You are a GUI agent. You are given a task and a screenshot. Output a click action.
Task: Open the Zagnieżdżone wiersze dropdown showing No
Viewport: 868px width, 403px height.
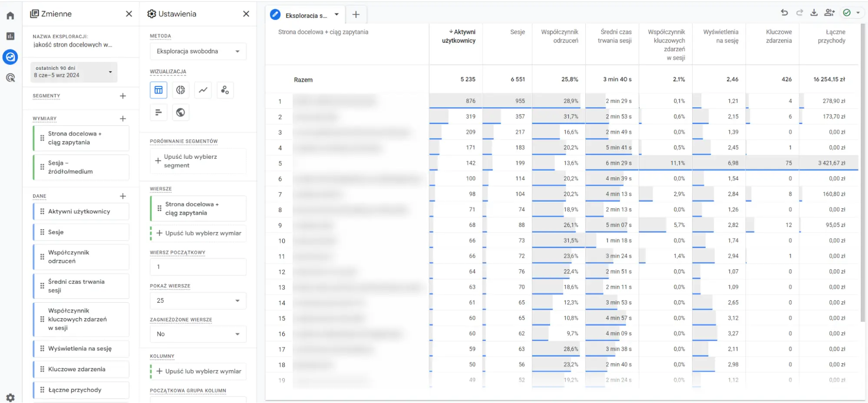pyautogui.click(x=198, y=334)
